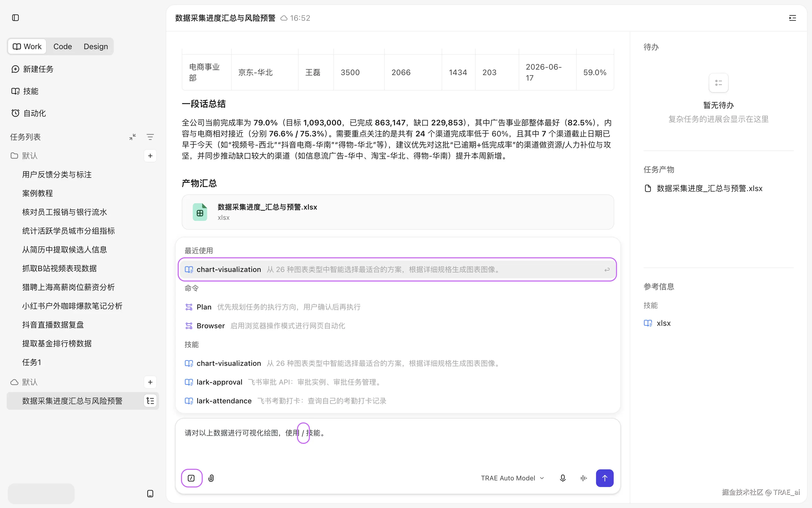Open task list filter icon
This screenshot has width=812, height=508.
click(150, 137)
